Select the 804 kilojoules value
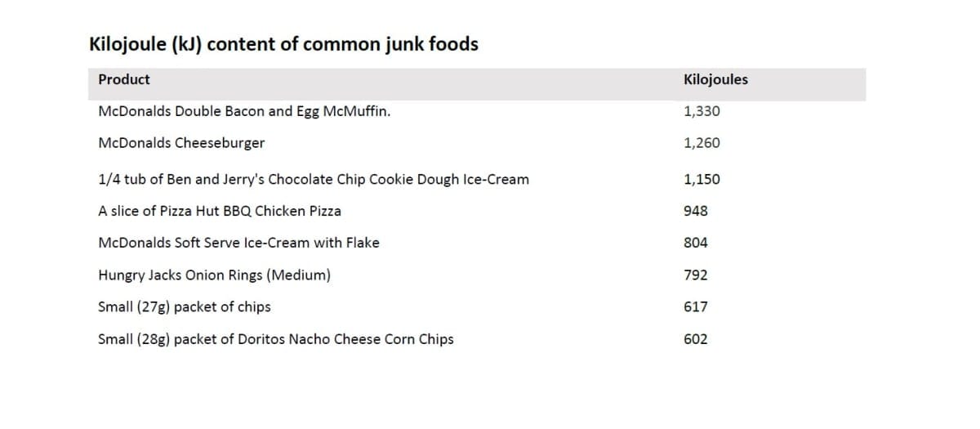Image resolution: width=980 pixels, height=429 pixels. pos(696,243)
